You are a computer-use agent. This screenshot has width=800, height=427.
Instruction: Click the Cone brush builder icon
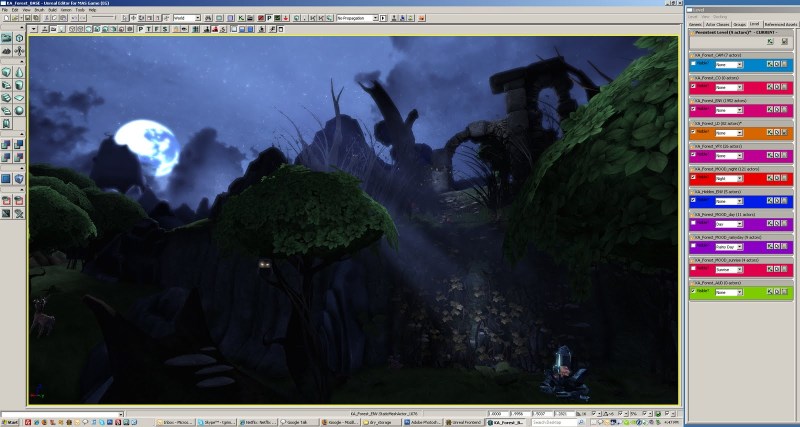(x=19, y=72)
